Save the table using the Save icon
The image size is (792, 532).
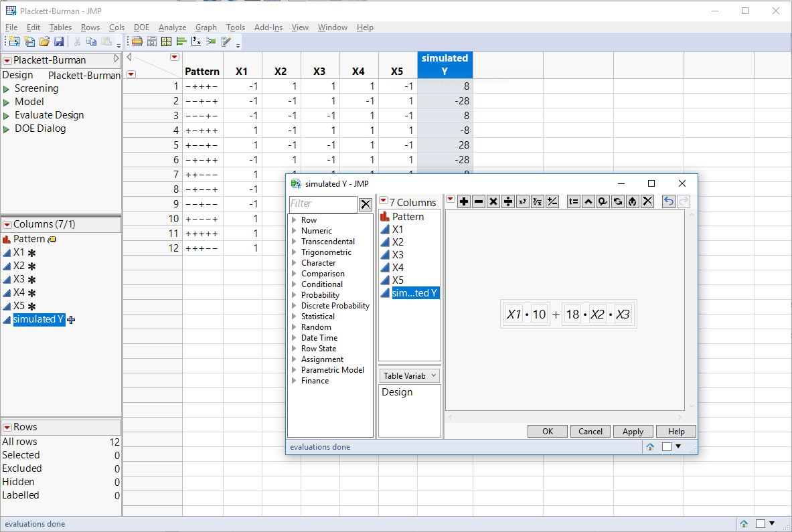click(x=59, y=41)
